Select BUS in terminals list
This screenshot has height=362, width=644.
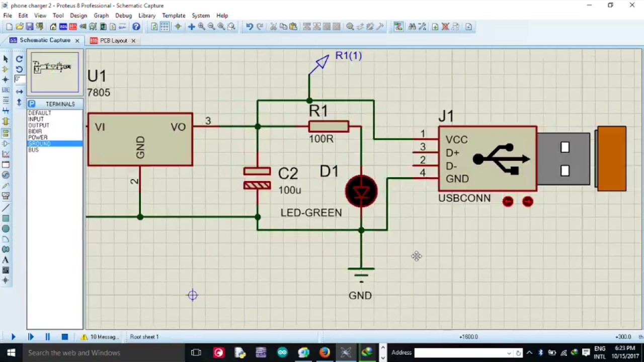(x=33, y=150)
